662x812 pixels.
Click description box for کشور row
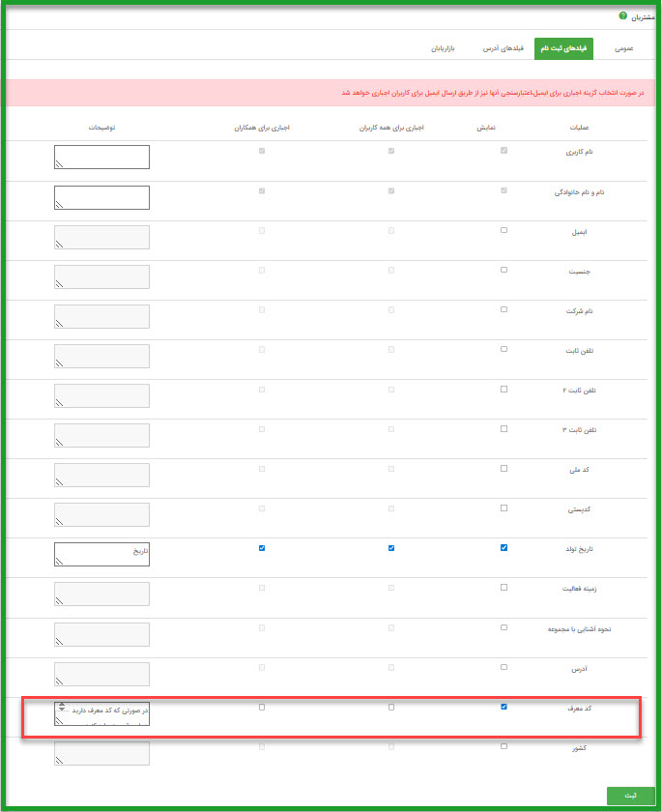tap(102, 753)
